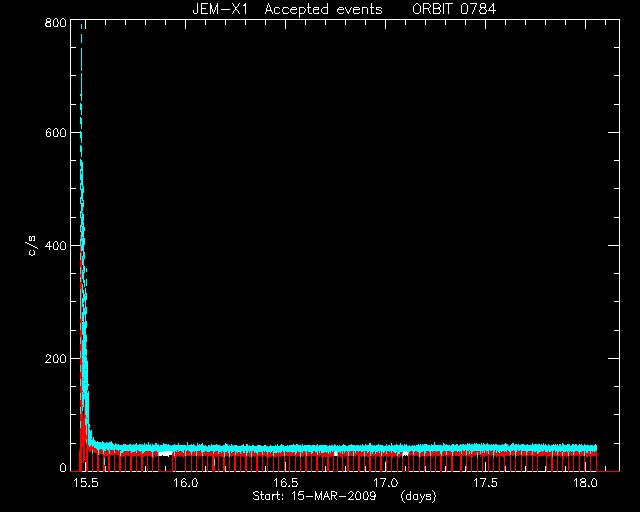Viewport: 640px width, 512px height.
Task: Click the 800 y-axis tick label
Action: coord(56,23)
